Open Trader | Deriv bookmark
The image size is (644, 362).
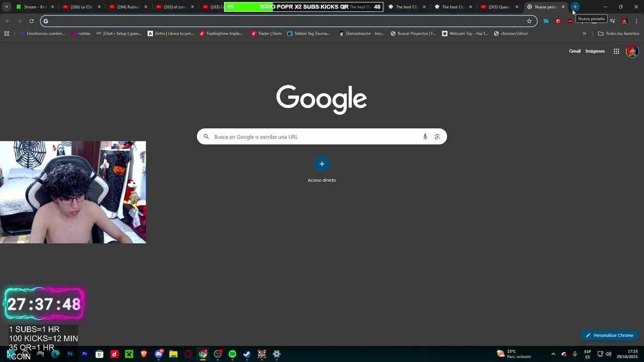pos(267,34)
